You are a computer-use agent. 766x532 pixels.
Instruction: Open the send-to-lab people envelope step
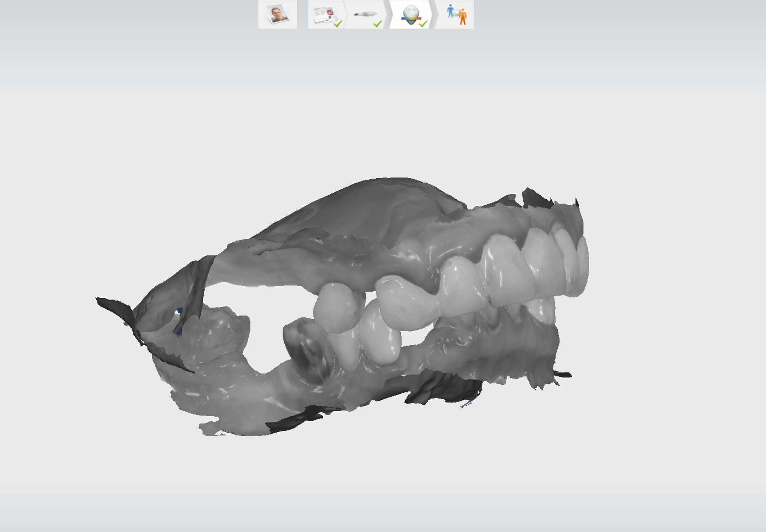(x=456, y=14)
